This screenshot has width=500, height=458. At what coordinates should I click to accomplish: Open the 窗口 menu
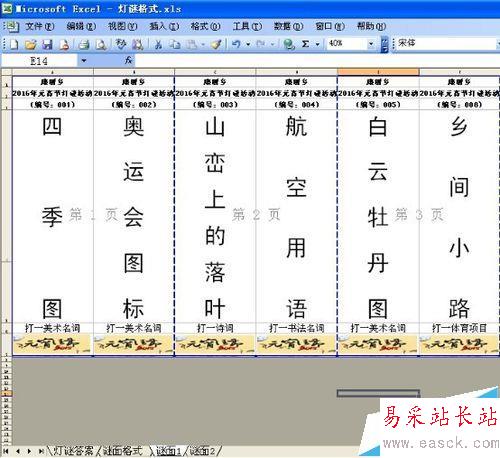(330, 26)
